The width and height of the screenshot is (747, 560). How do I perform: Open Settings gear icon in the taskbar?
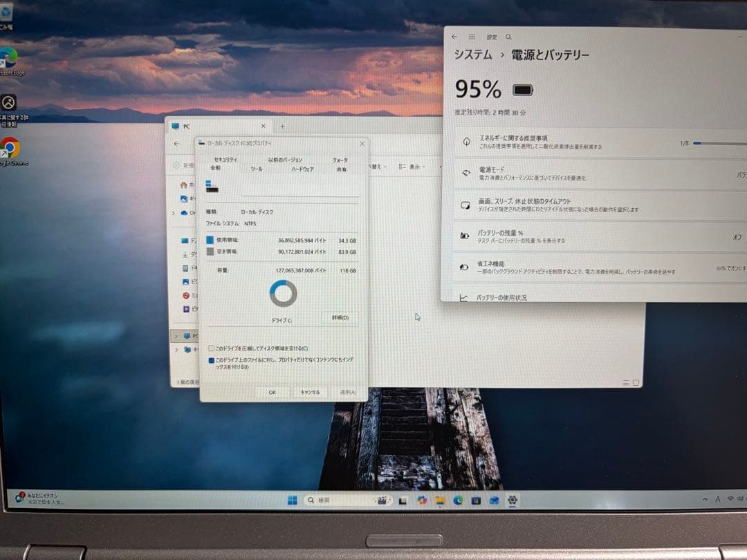512,499
